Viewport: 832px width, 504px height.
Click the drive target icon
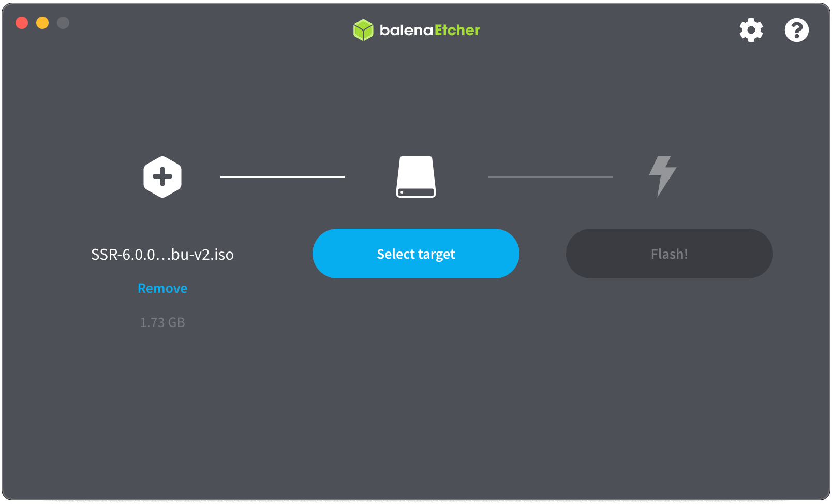click(x=416, y=177)
